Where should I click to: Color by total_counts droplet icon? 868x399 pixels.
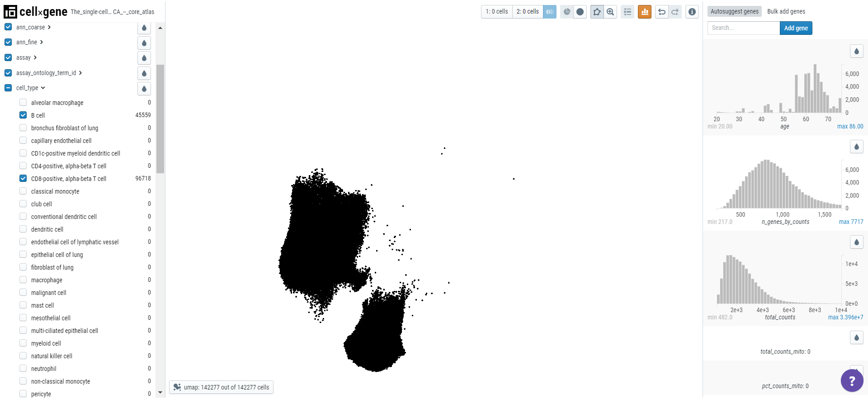(x=857, y=242)
